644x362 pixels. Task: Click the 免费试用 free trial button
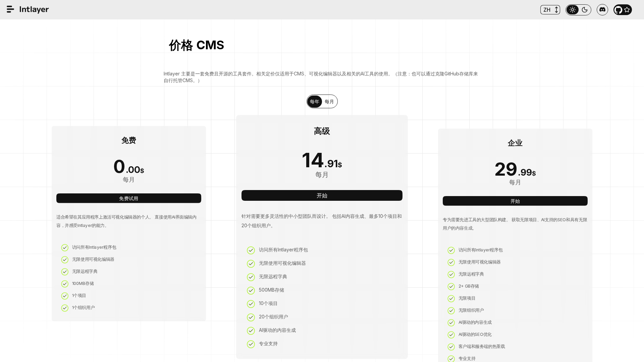pos(129,198)
